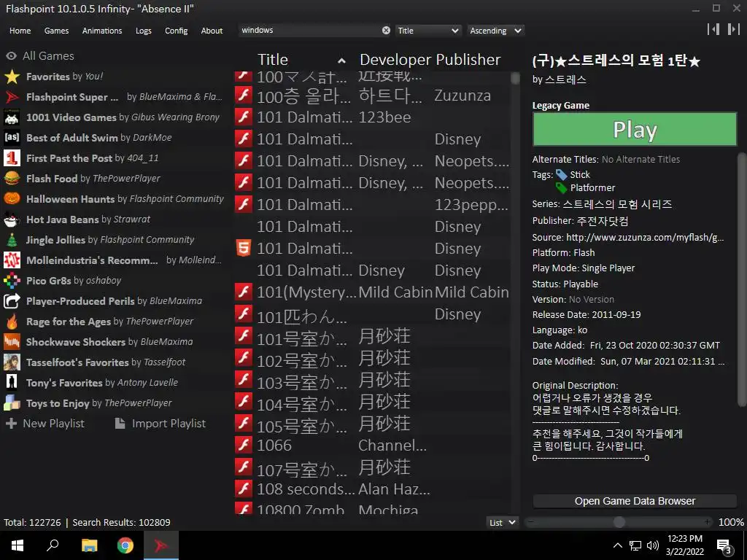747x560 pixels.
Task: Open the About tab
Action: coord(212,31)
